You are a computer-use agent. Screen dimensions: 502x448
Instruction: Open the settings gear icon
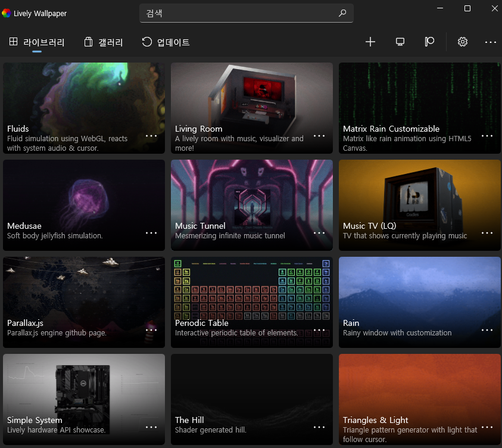462,42
